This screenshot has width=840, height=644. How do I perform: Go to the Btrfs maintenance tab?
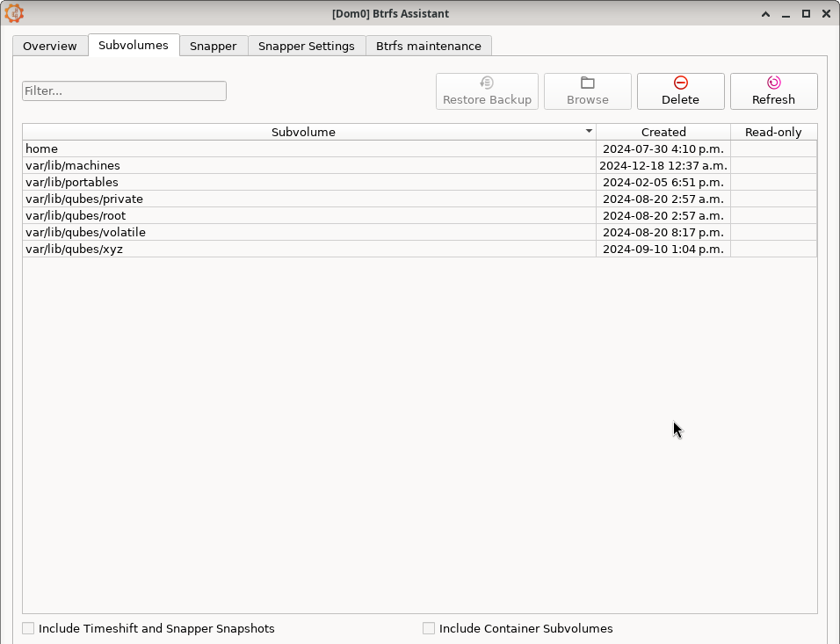pos(429,46)
